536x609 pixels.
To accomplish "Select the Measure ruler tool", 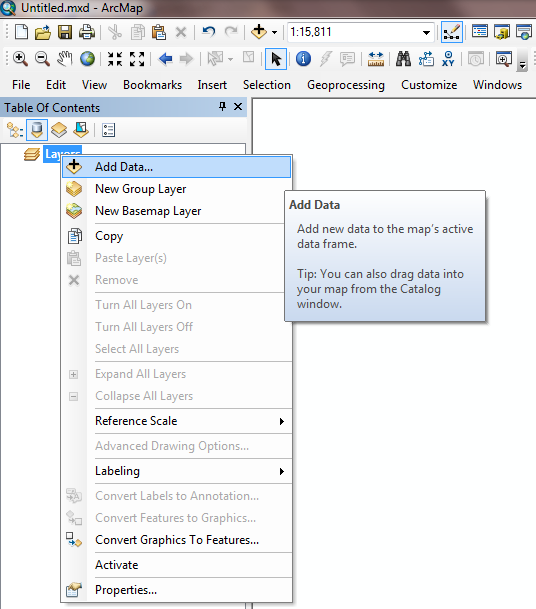I will tap(376, 59).
